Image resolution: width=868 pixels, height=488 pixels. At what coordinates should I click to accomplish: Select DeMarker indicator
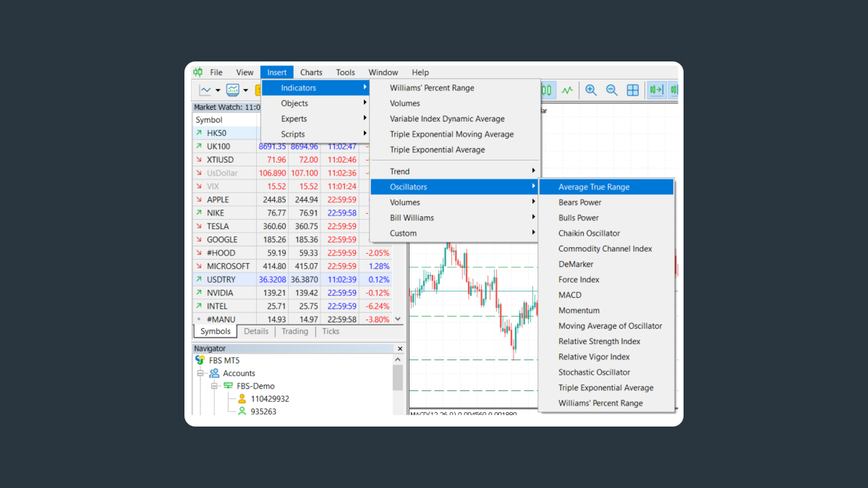[606, 264]
